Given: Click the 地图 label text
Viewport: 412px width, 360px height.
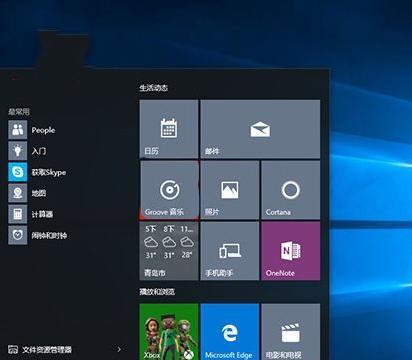Looking at the screenshot, I should click(x=39, y=193).
